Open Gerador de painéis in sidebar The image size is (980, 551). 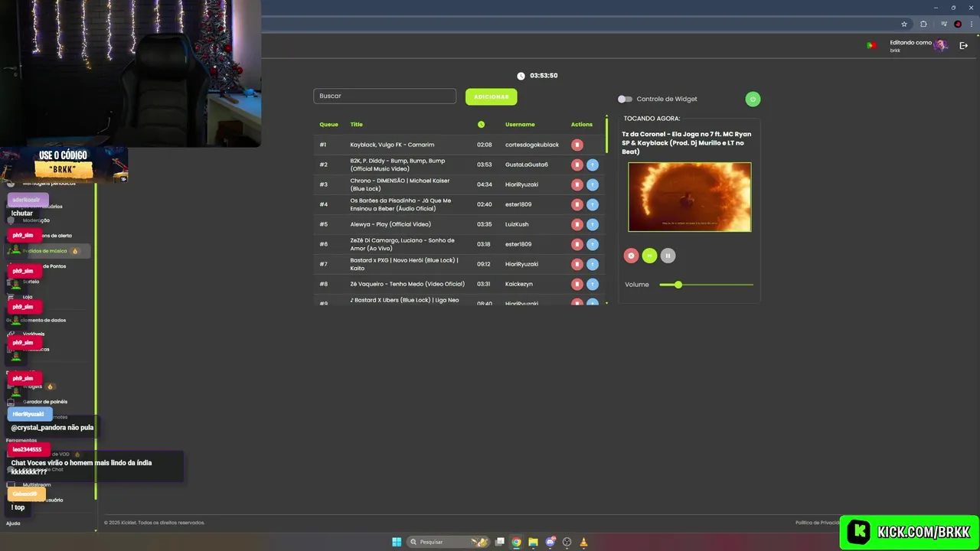click(x=45, y=402)
